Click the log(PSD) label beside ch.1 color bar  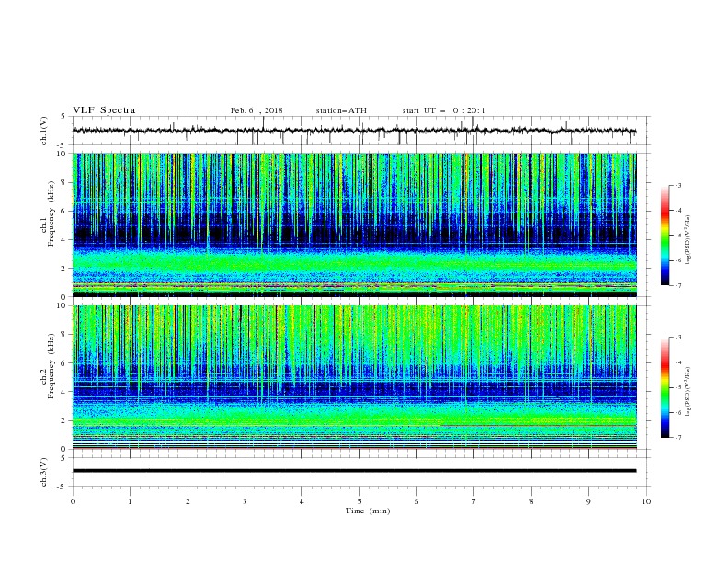coord(688,240)
